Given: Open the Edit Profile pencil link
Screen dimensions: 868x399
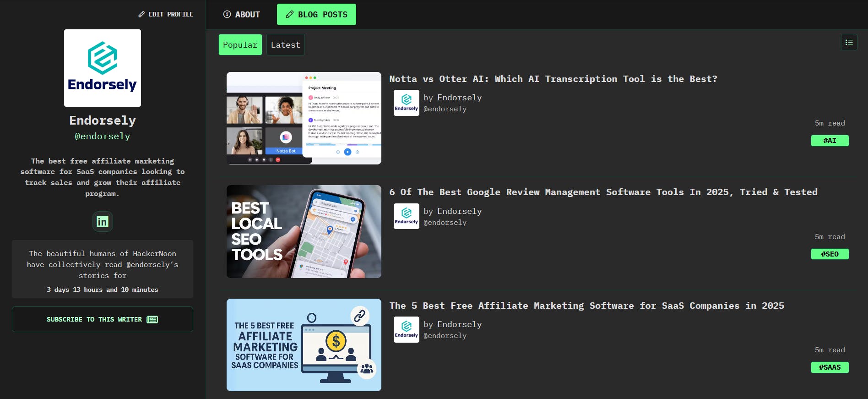Looking at the screenshot, I should 166,14.
